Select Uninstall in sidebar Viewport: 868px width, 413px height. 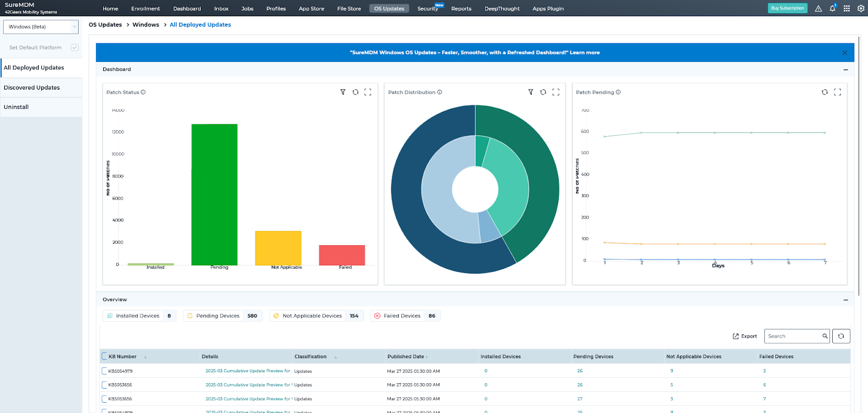(41, 107)
